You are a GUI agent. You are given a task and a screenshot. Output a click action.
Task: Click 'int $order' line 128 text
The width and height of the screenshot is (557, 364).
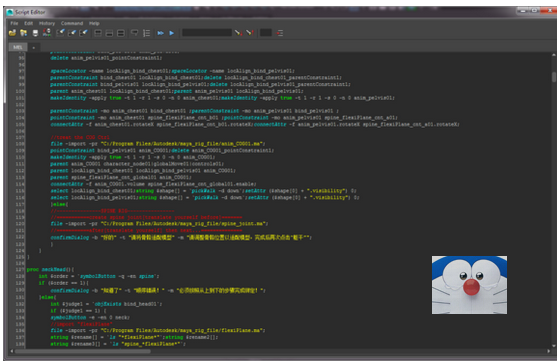point(99,276)
